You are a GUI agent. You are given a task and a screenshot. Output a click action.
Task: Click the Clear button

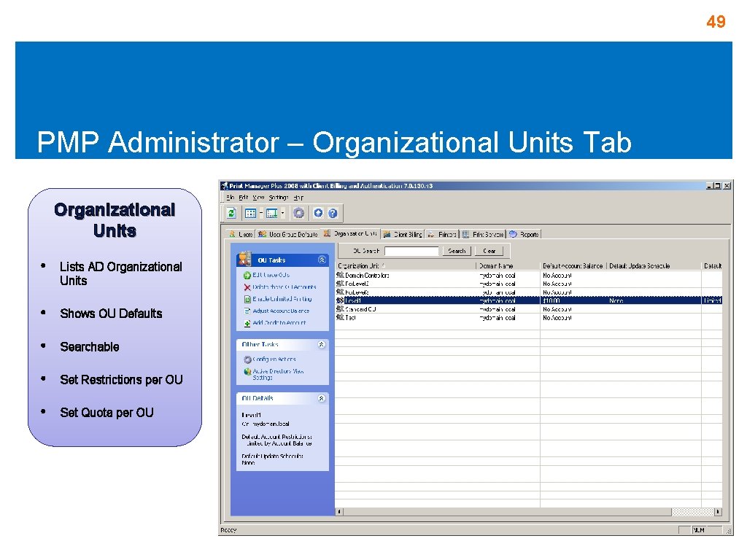(489, 251)
